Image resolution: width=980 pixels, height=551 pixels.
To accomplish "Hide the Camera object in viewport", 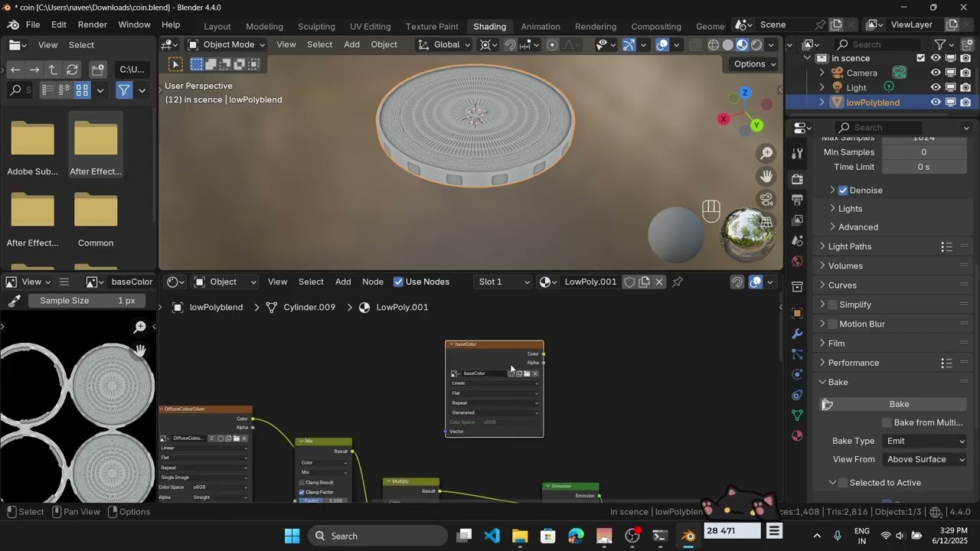I will [x=936, y=73].
